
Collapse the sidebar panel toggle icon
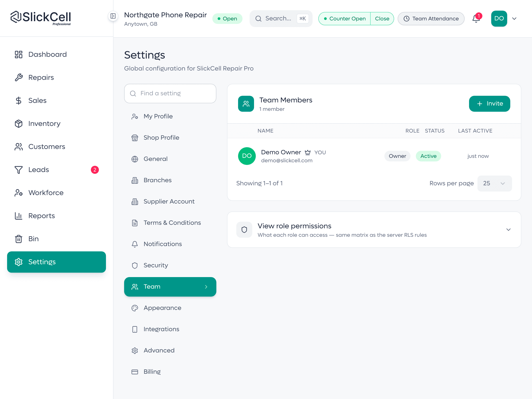pos(113,16)
